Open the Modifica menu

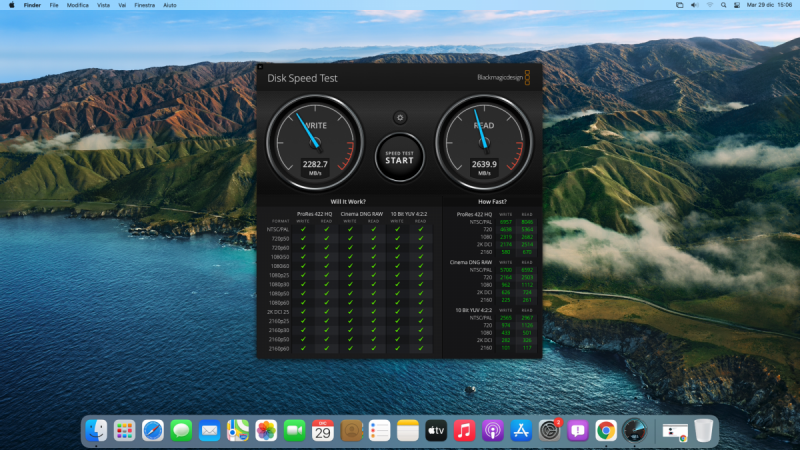pyautogui.click(x=78, y=5)
